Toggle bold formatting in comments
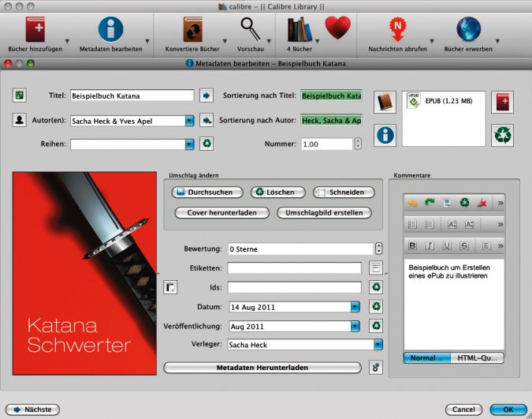The image size is (532, 419). [412, 245]
